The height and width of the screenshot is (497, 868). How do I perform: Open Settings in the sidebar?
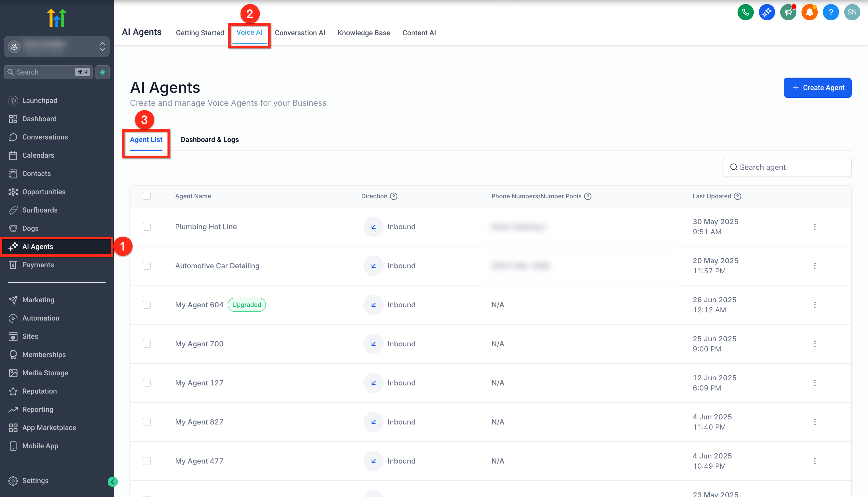(35, 481)
